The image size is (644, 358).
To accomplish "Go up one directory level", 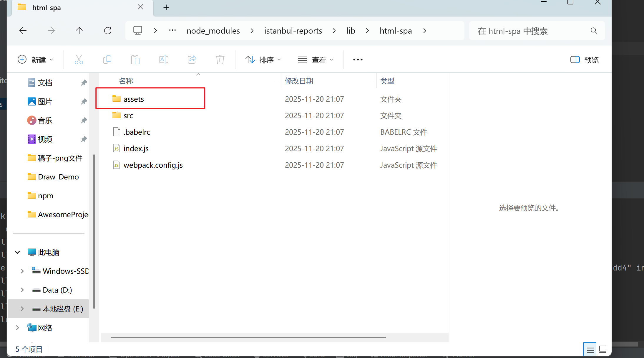I will (79, 31).
